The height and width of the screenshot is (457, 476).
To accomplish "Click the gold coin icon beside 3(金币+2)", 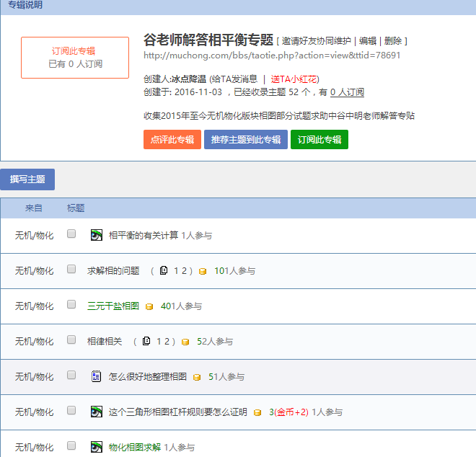I will click(257, 413).
